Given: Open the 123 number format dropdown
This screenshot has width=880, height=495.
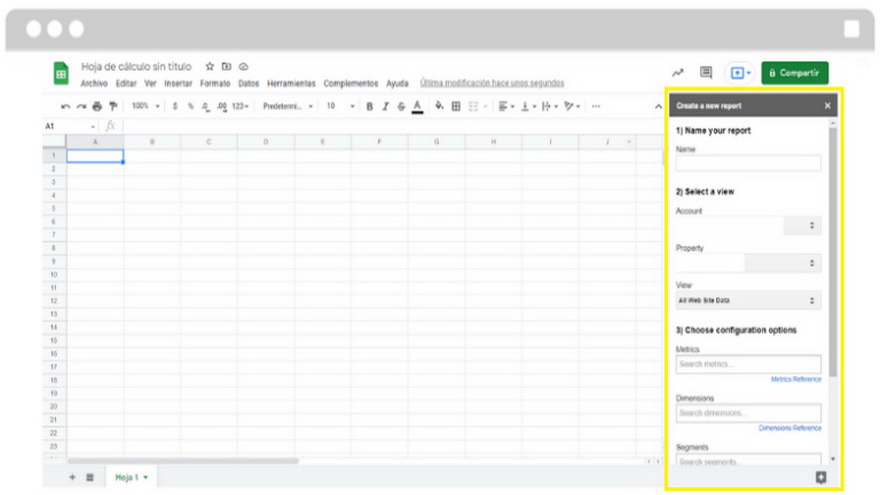Looking at the screenshot, I should pos(240,106).
